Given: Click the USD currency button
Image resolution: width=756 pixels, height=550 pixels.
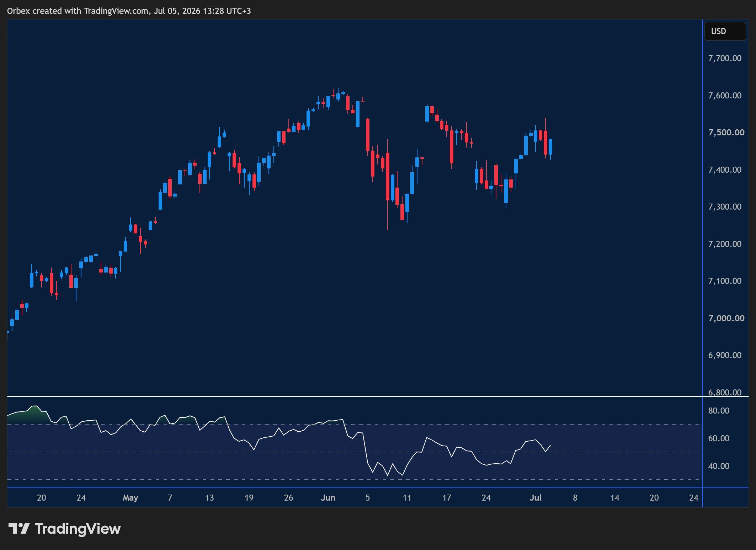Looking at the screenshot, I should click(725, 31).
